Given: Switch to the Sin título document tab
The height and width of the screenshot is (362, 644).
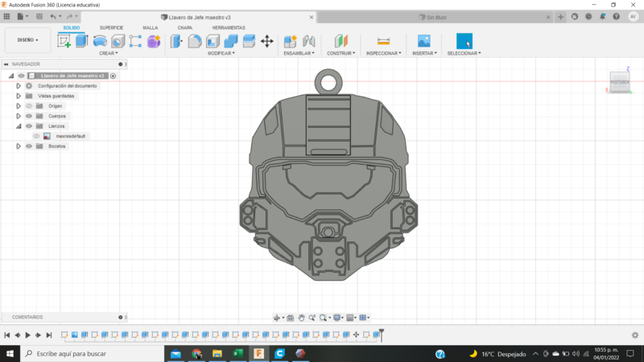Looking at the screenshot, I should (432, 17).
